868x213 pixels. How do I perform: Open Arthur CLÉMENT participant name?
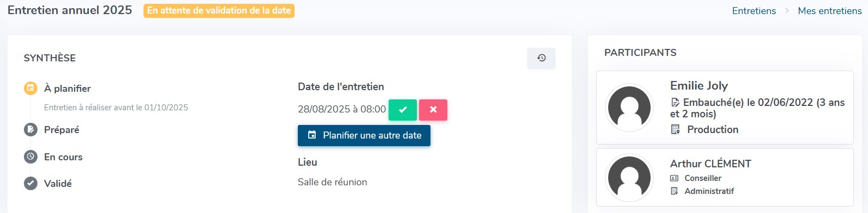pyautogui.click(x=710, y=164)
